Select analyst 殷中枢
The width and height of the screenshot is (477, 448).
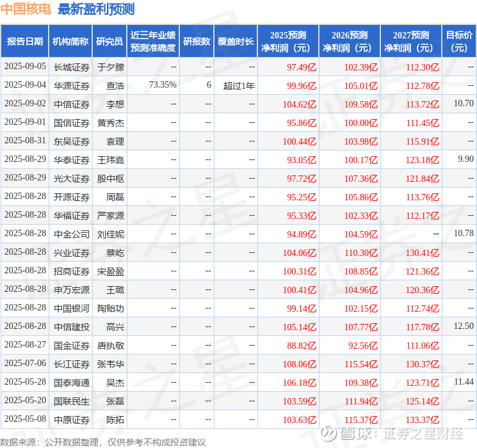point(111,179)
